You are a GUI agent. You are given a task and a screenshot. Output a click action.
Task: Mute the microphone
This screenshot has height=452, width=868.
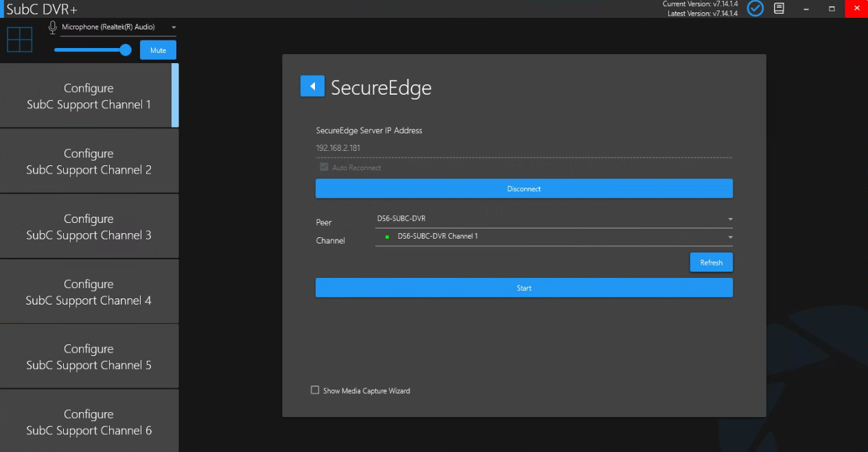159,50
